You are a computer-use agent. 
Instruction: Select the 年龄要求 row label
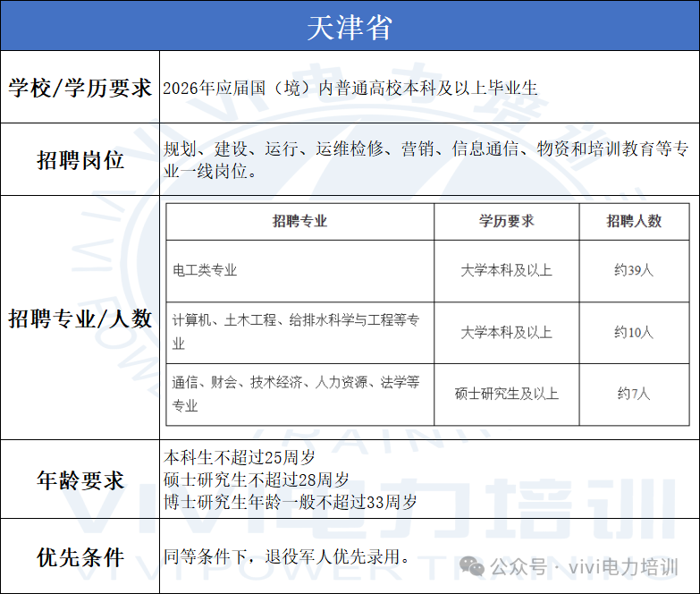(x=80, y=480)
